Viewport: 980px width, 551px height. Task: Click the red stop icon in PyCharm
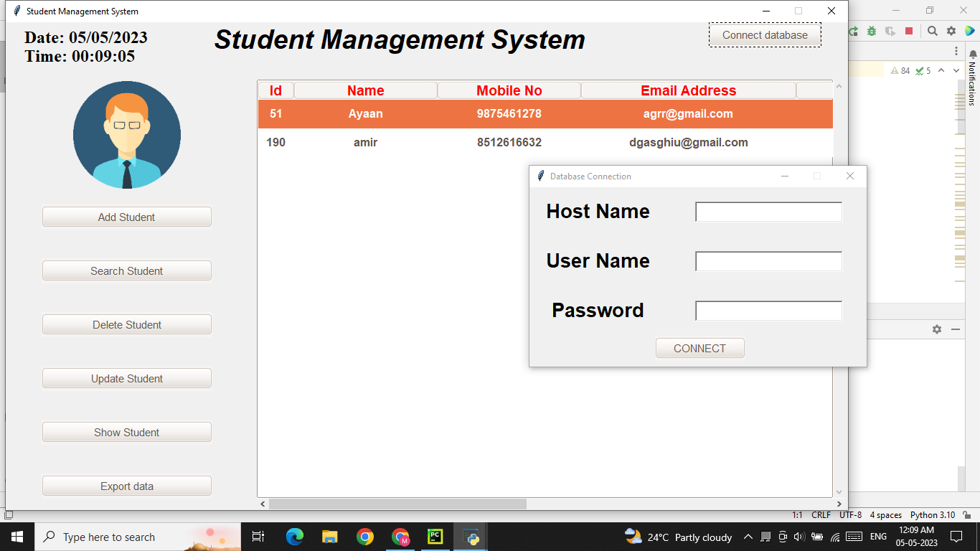[909, 31]
